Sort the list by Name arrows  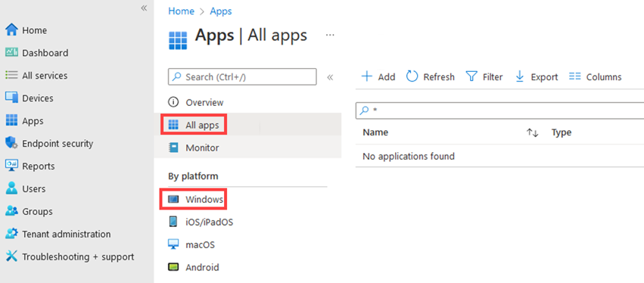pos(532,132)
